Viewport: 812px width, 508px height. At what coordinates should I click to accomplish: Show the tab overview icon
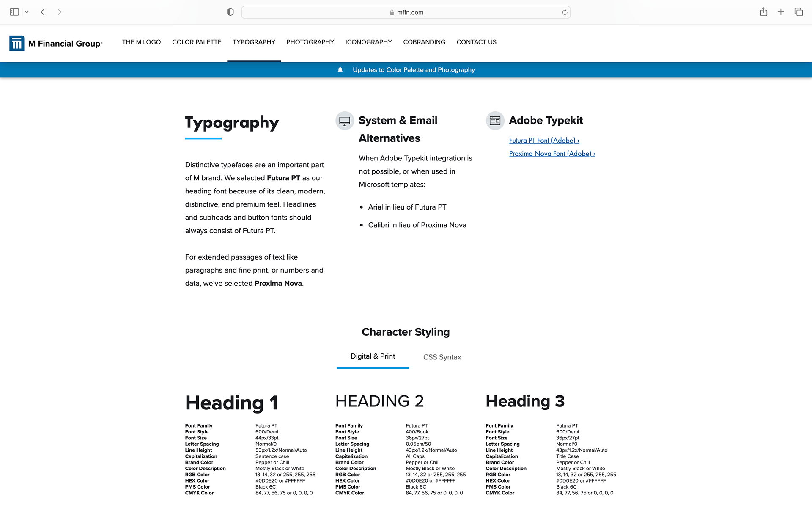(x=798, y=12)
